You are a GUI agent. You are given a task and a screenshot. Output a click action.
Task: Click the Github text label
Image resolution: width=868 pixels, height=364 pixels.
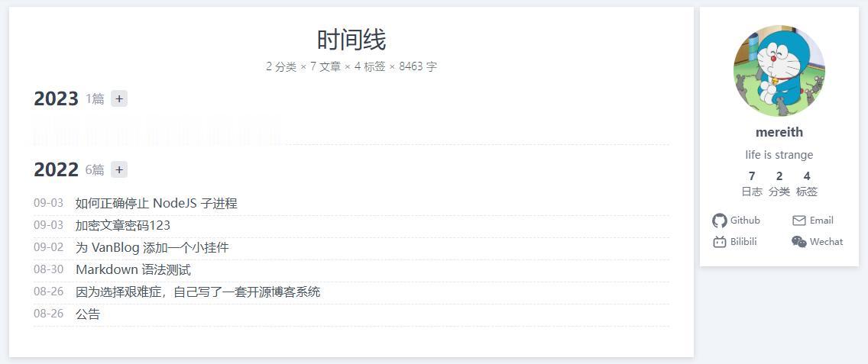pos(745,221)
